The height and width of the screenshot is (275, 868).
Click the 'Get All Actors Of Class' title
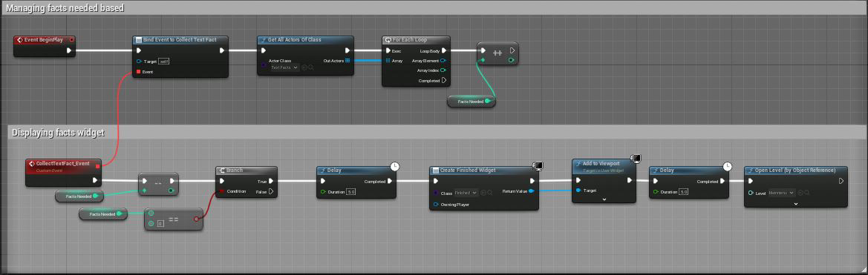[x=295, y=40]
